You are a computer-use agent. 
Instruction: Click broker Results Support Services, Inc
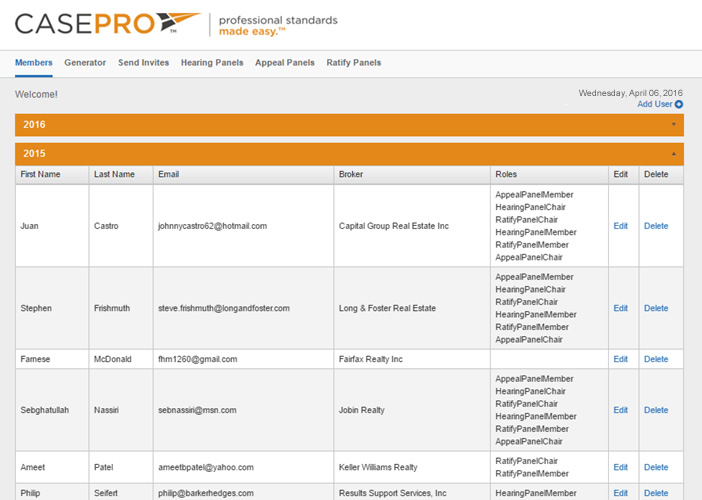[393, 493]
